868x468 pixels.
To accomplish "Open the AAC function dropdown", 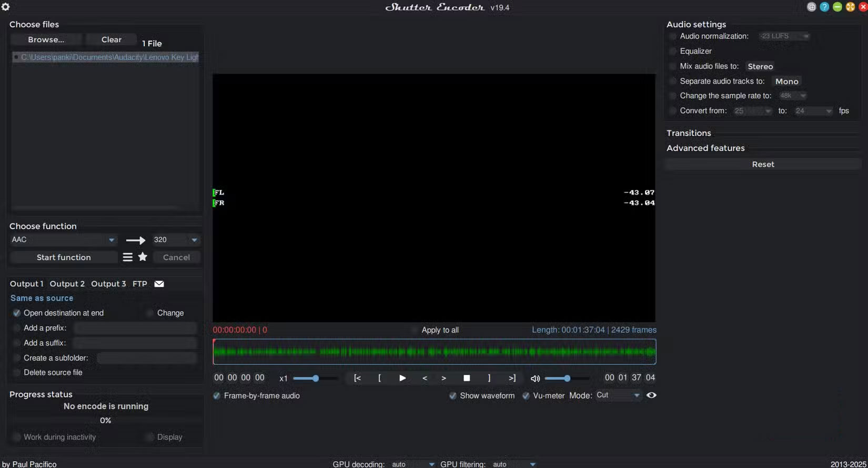I will [63, 240].
